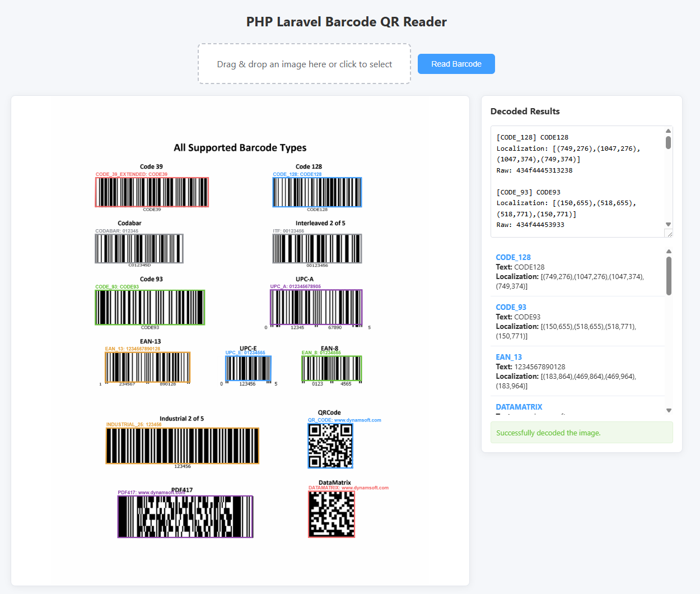
Task: Click the 'ITF: 00123456' overlay label
Action: 288,231
